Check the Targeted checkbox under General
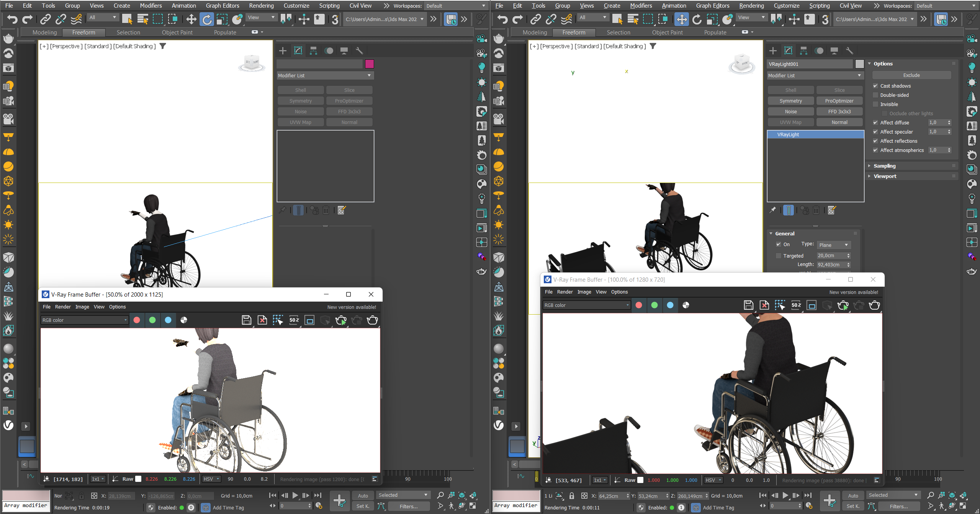Screen dimensions: 980x514 click(x=779, y=256)
